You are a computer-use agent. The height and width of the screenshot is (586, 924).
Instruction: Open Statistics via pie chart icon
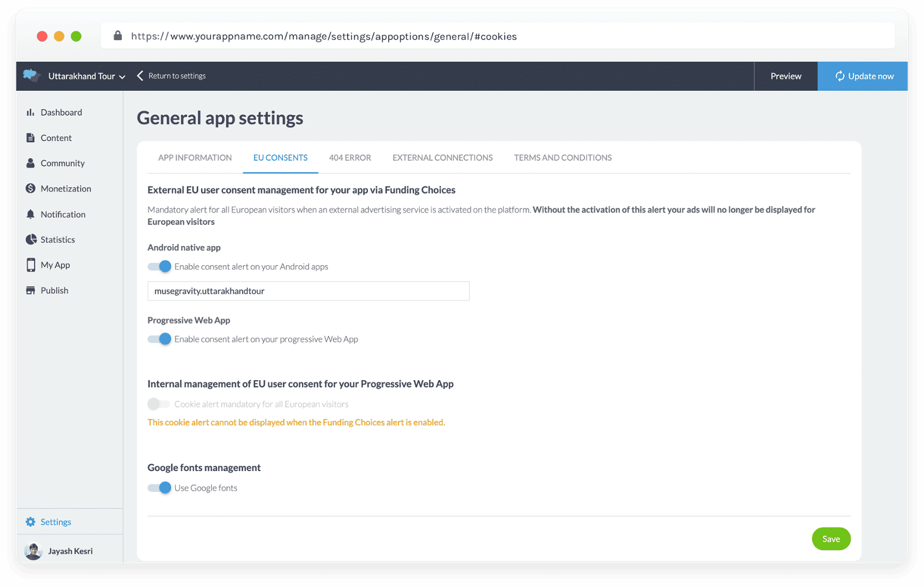[x=31, y=240]
